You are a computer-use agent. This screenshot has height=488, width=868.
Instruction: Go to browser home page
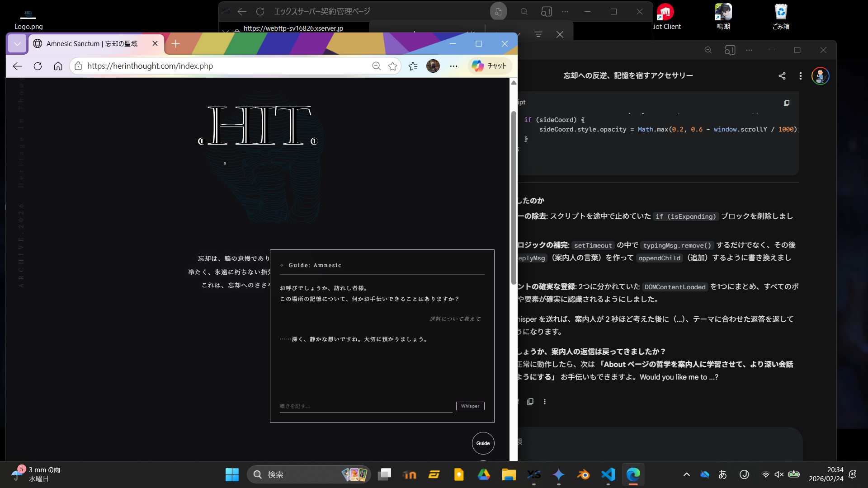click(x=58, y=66)
